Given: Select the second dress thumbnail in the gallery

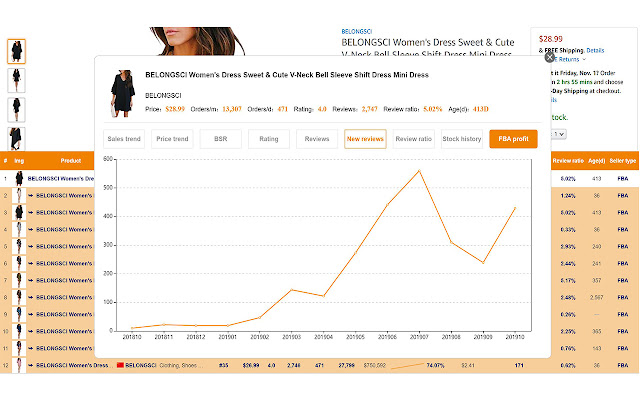Looking at the screenshot, I should [16, 80].
